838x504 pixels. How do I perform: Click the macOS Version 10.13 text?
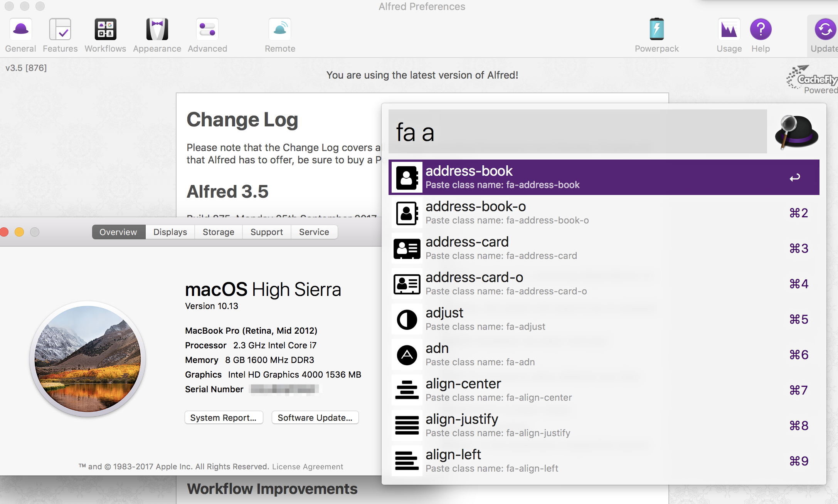click(211, 306)
